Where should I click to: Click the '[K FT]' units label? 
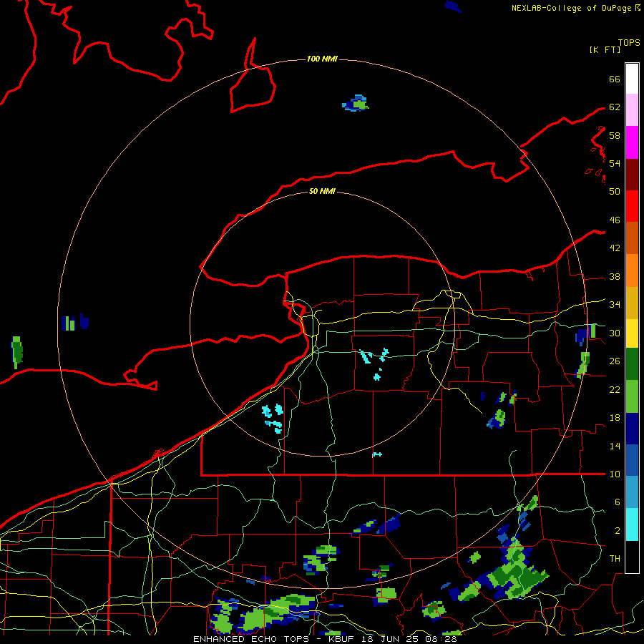pos(605,50)
